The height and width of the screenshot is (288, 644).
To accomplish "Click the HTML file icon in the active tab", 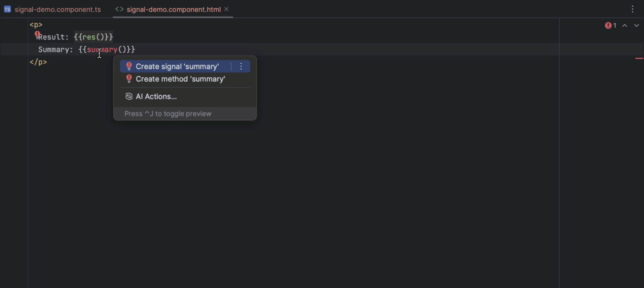I will point(119,9).
